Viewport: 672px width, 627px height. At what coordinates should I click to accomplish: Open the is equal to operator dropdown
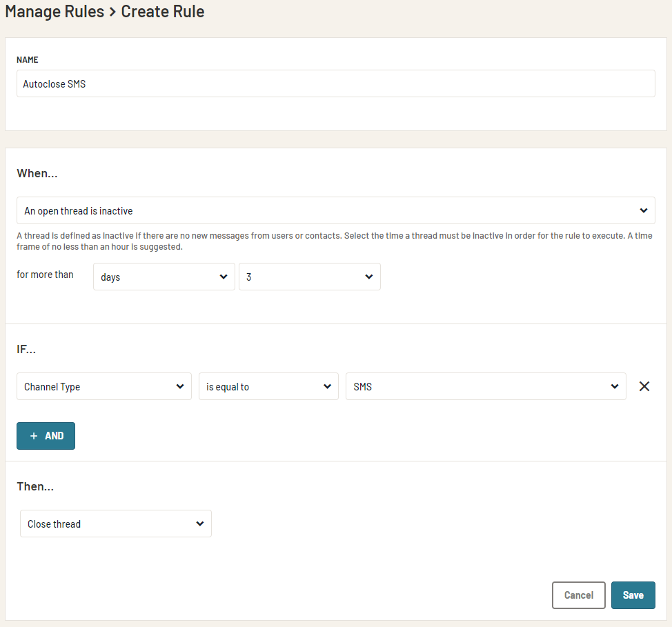coord(268,386)
